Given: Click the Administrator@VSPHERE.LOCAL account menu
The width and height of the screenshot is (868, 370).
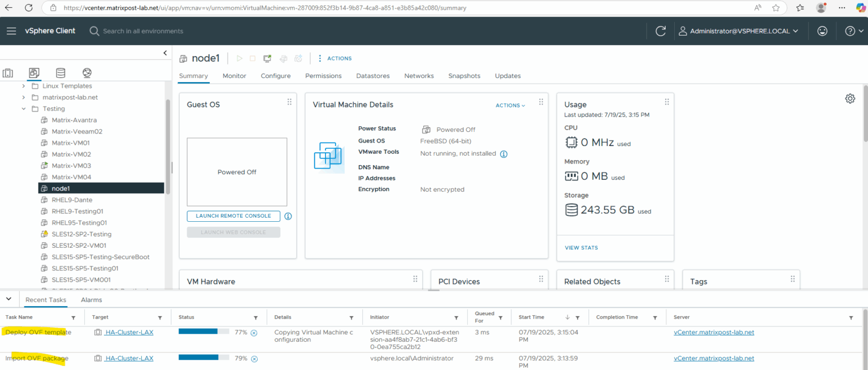Looking at the screenshot, I should click(739, 31).
